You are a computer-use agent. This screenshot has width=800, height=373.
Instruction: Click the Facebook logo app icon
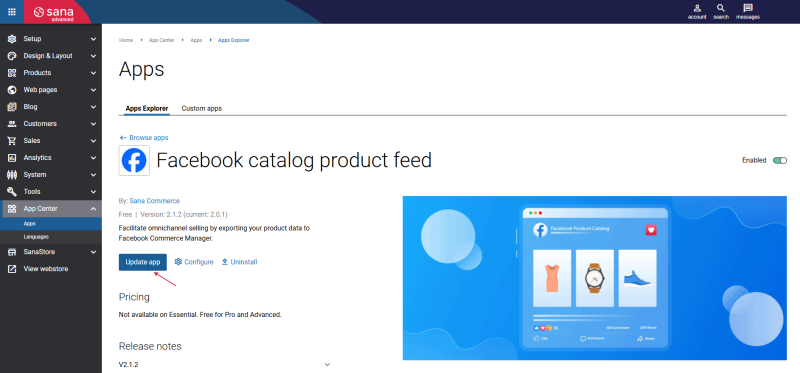point(134,161)
